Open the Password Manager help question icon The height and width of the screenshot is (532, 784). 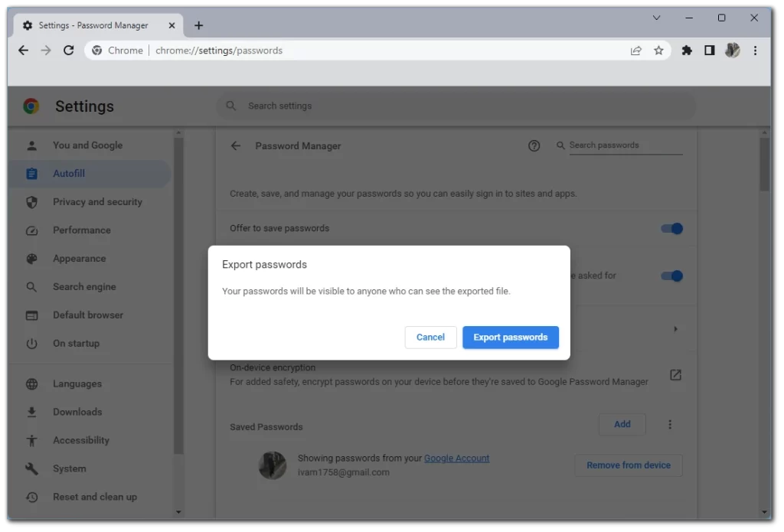click(534, 146)
